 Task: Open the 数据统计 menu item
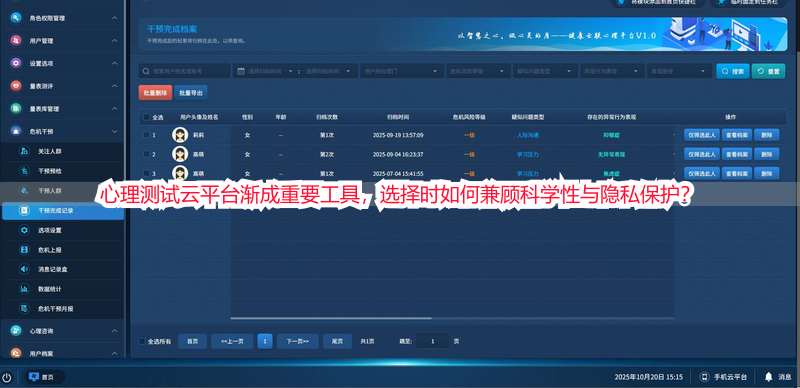[x=62, y=289]
